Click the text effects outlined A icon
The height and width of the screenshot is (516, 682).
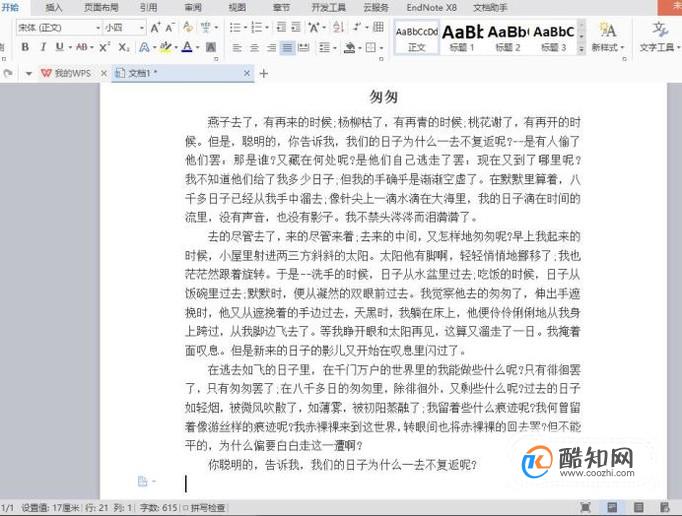pyautogui.click(x=144, y=47)
